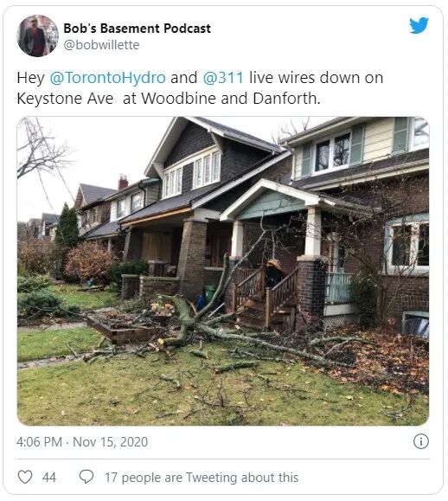Click the porch stairs in the photo
Viewport: 448px width, 501px height.
[x=265, y=302]
